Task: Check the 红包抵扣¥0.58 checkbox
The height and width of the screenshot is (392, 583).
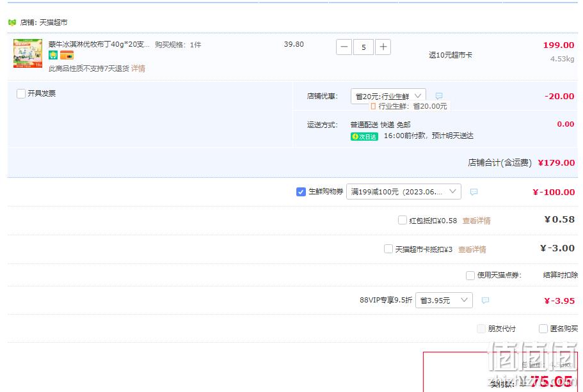Action: coord(403,220)
